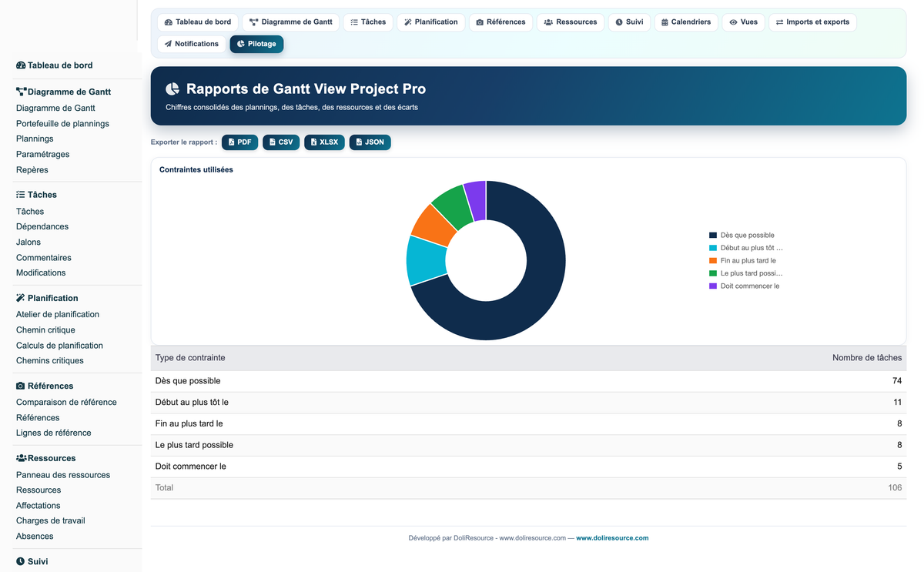Open the Vues tab
924x572 pixels.
click(x=744, y=22)
